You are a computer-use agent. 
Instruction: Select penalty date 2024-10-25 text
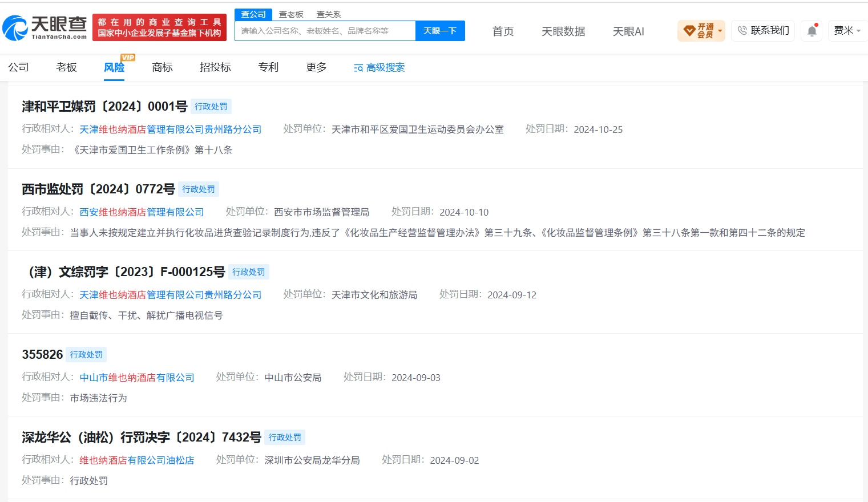pyautogui.click(x=598, y=129)
